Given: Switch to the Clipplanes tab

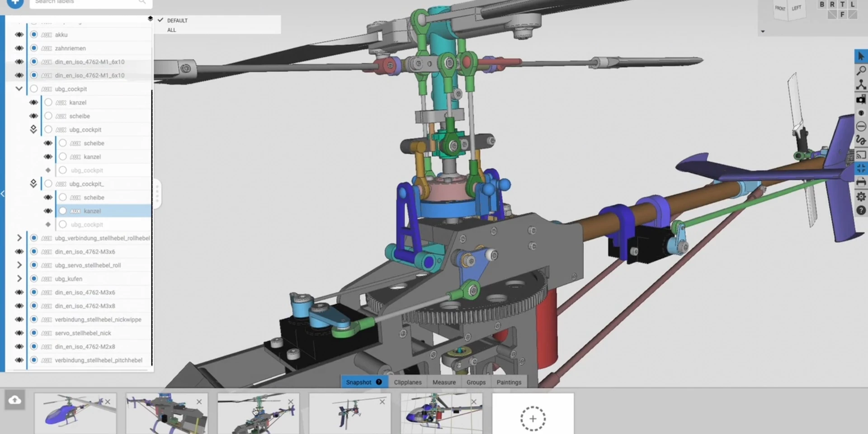Looking at the screenshot, I should [408, 382].
